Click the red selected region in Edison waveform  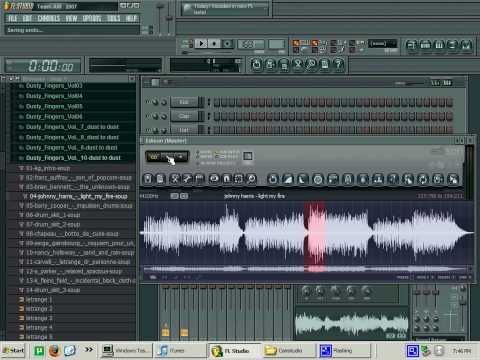tap(315, 232)
